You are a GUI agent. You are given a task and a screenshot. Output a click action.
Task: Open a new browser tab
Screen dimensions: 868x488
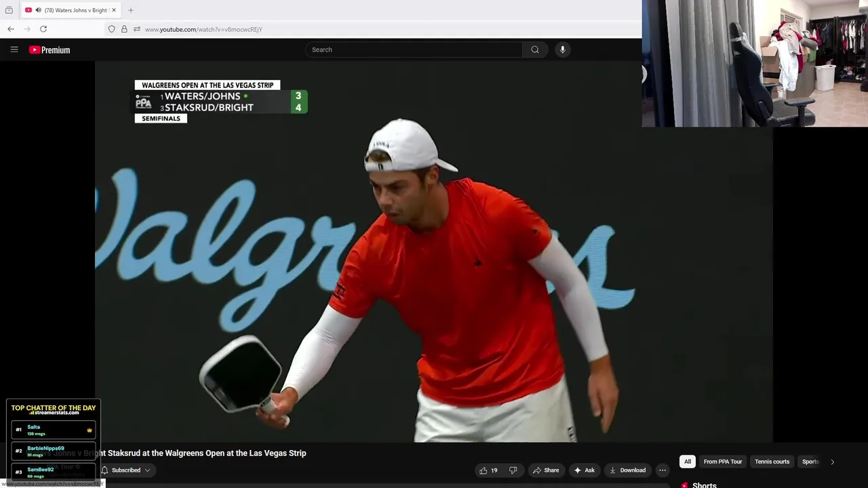[131, 10]
